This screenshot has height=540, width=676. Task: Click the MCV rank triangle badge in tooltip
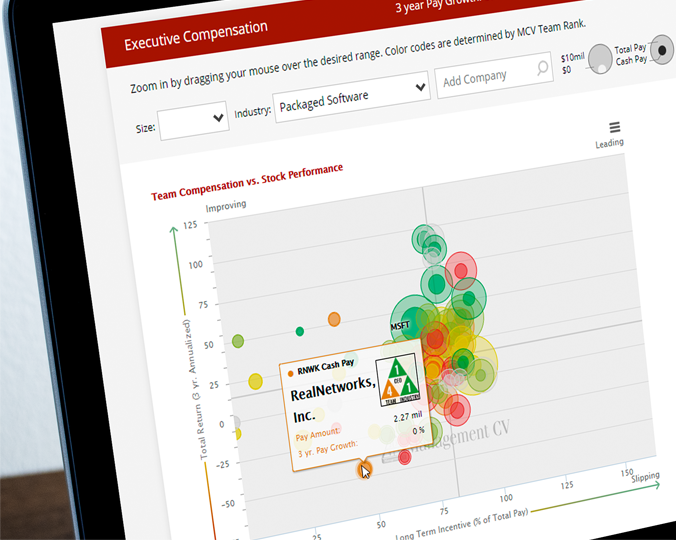tap(398, 380)
